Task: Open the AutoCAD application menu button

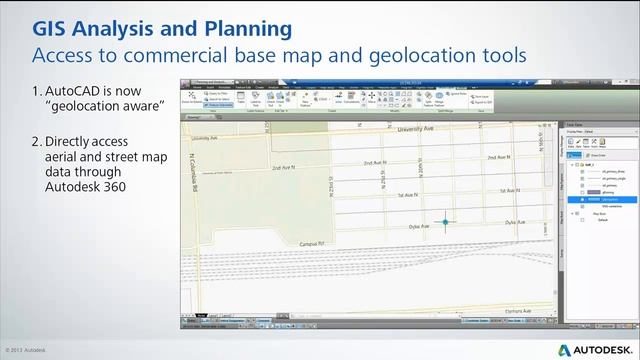Action: (x=185, y=84)
